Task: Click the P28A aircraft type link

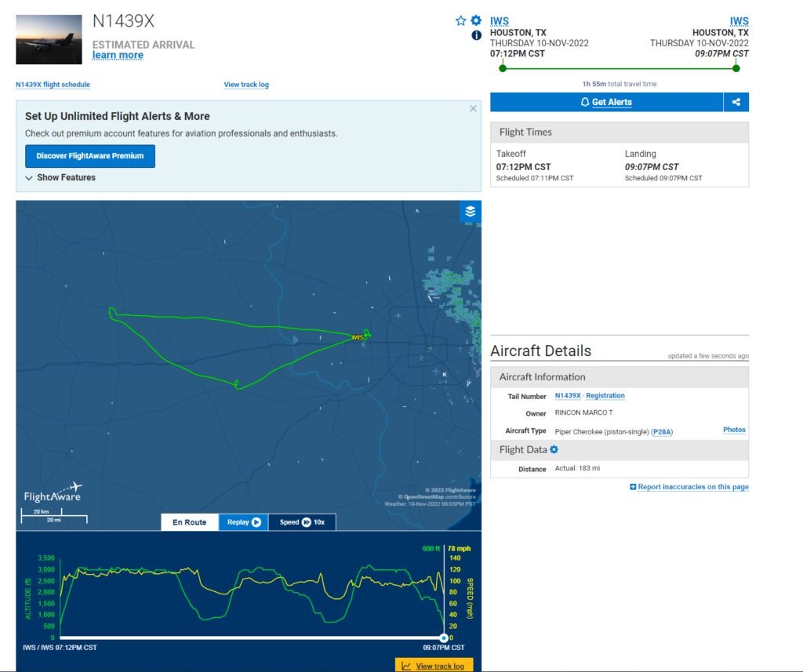Action: [x=662, y=432]
